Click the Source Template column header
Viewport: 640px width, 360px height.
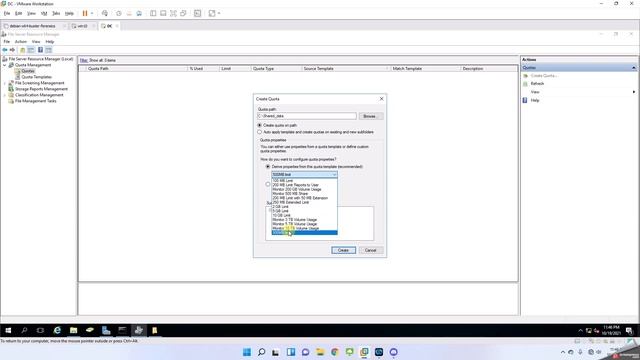(x=346, y=69)
